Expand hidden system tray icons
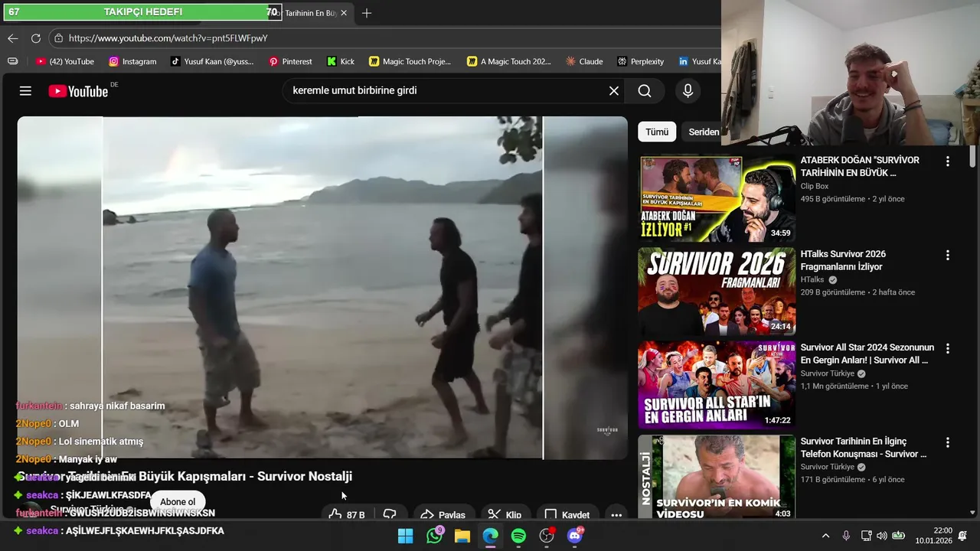Viewport: 980px width, 551px height. (825, 536)
